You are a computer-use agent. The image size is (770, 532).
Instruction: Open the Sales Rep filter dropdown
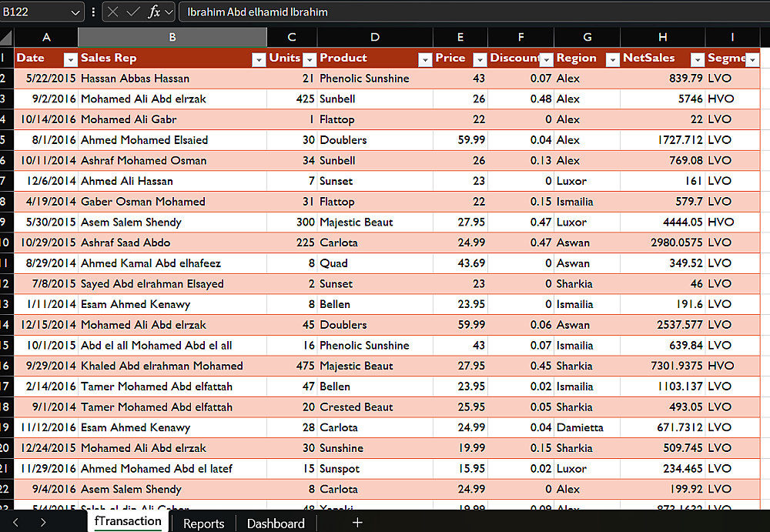[259, 59]
